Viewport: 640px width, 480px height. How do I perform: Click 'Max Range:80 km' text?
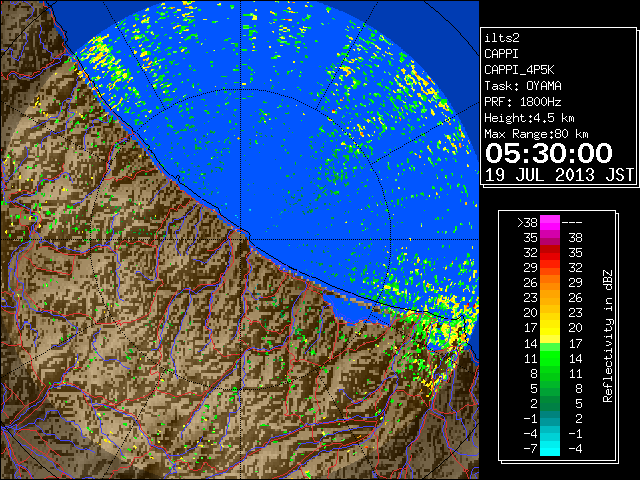click(536, 134)
